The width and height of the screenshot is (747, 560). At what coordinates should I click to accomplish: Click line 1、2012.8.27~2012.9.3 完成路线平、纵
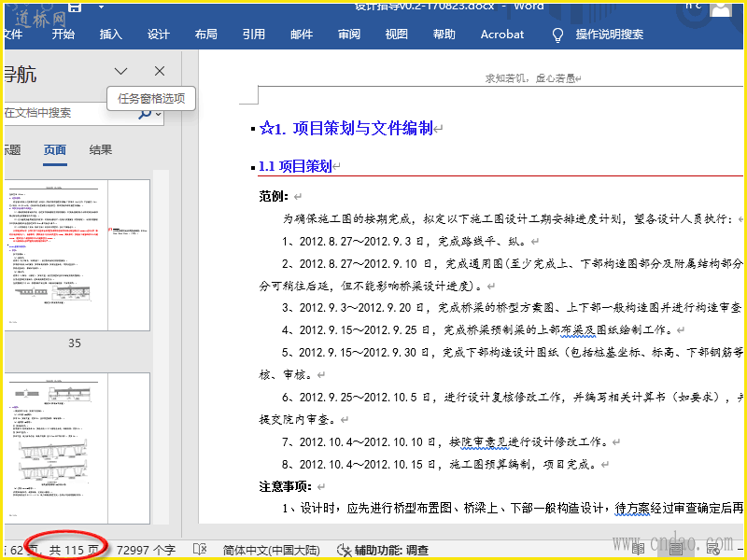[405, 241]
